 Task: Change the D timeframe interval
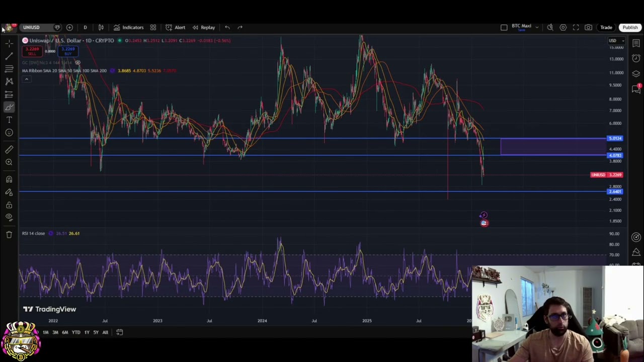click(85, 28)
